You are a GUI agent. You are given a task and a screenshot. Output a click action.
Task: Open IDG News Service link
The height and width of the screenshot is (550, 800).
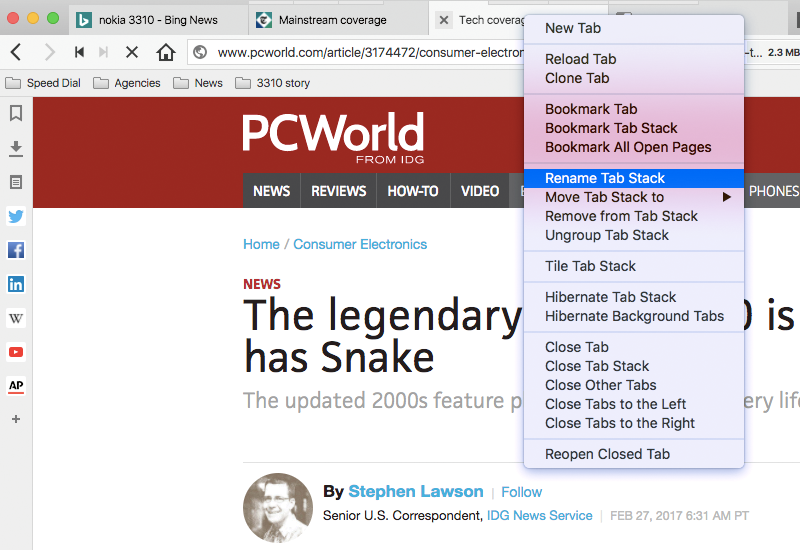pos(539,516)
